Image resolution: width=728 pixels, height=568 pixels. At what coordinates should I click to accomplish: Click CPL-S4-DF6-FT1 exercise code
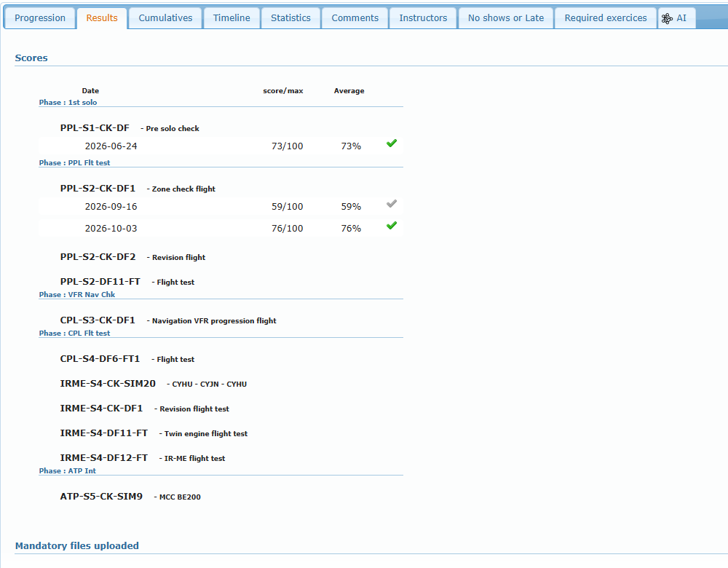pyautogui.click(x=100, y=358)
